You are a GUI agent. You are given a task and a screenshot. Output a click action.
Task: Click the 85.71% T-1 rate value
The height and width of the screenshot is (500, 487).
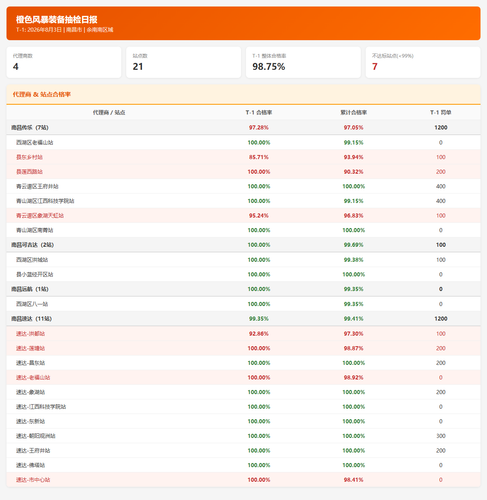(x=259, y=157)
